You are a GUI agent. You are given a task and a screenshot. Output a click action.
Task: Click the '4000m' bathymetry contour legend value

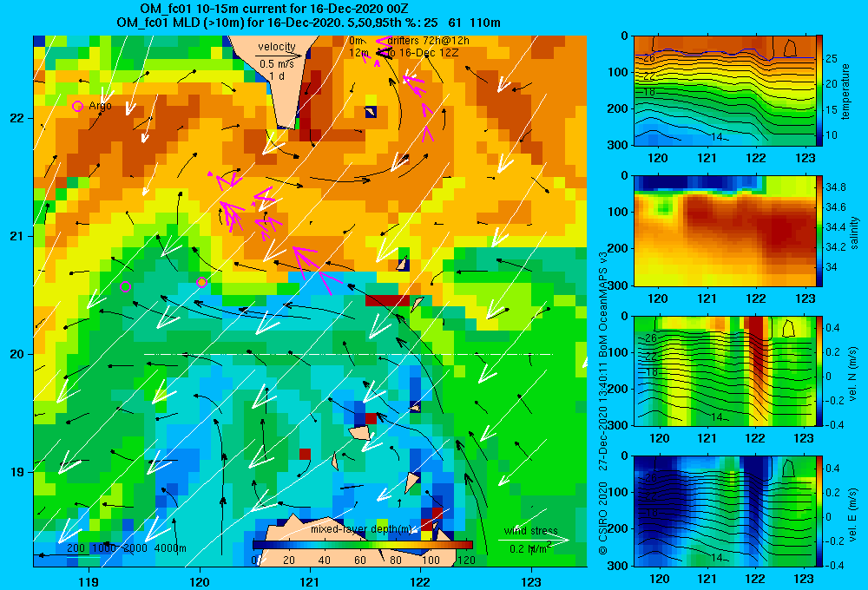click(x=170, y=548)
